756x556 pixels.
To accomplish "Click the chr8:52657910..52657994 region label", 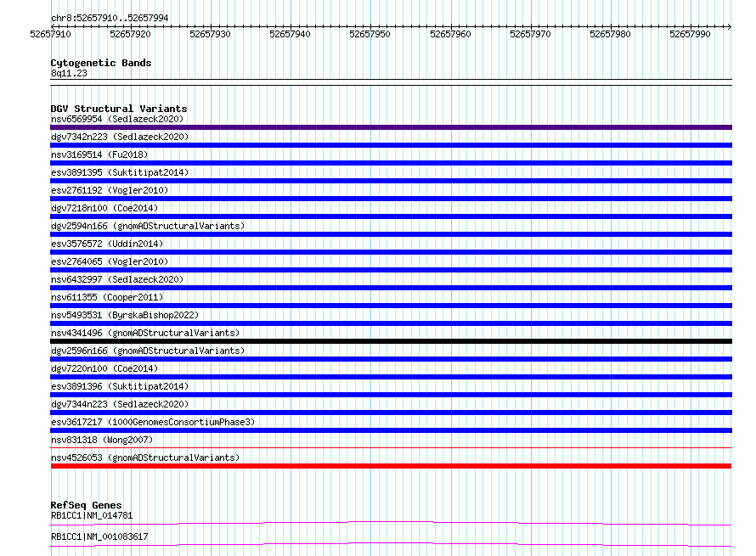I will pyautogui.click(x=110, y=18).
